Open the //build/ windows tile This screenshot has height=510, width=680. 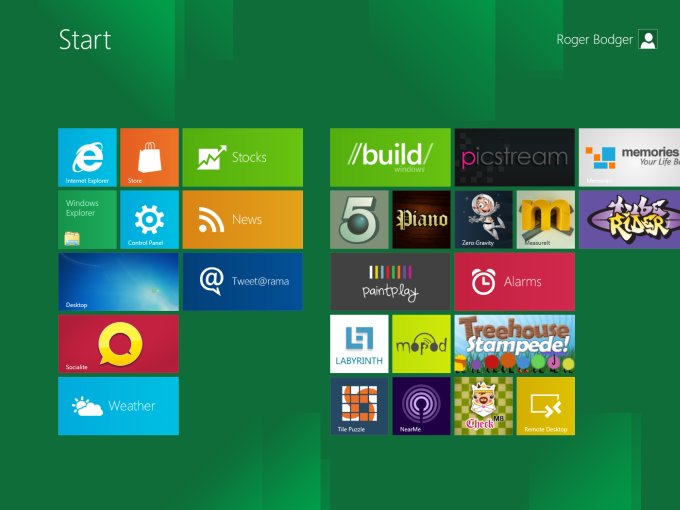[x=390, y=157]
